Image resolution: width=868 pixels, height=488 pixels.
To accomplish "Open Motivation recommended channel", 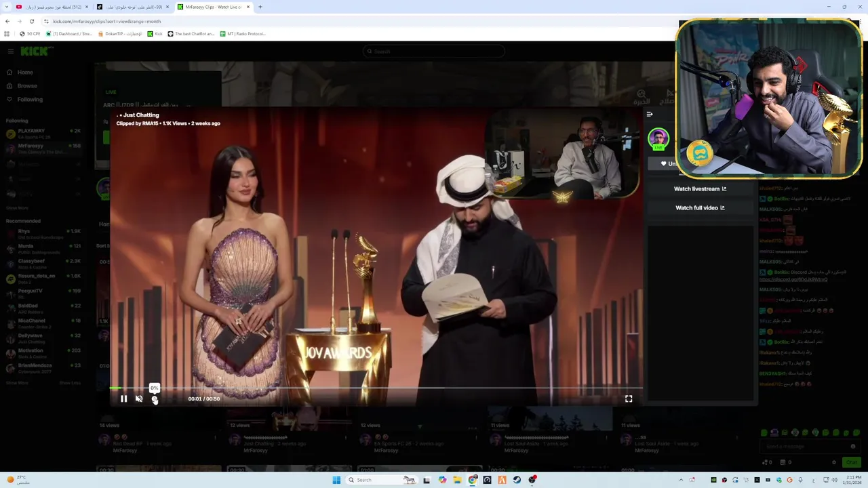I will [43, 353].
